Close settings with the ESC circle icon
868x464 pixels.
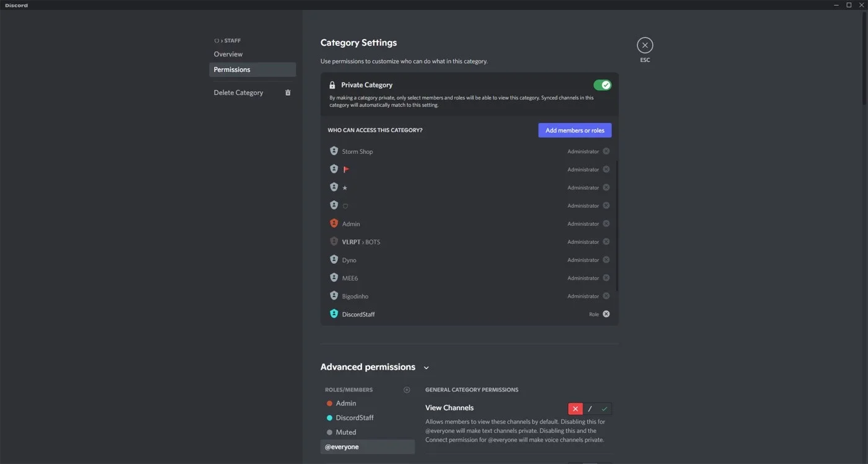pyautogui.click(x=645, y=45)
